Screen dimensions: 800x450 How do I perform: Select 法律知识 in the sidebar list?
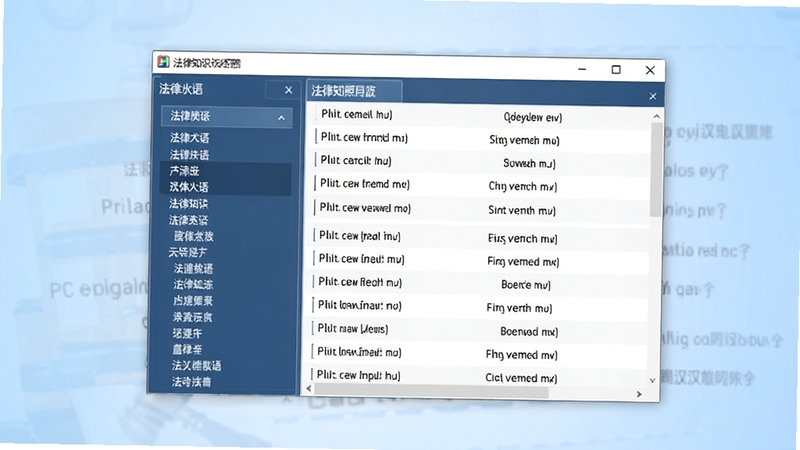tap(189, 204)
